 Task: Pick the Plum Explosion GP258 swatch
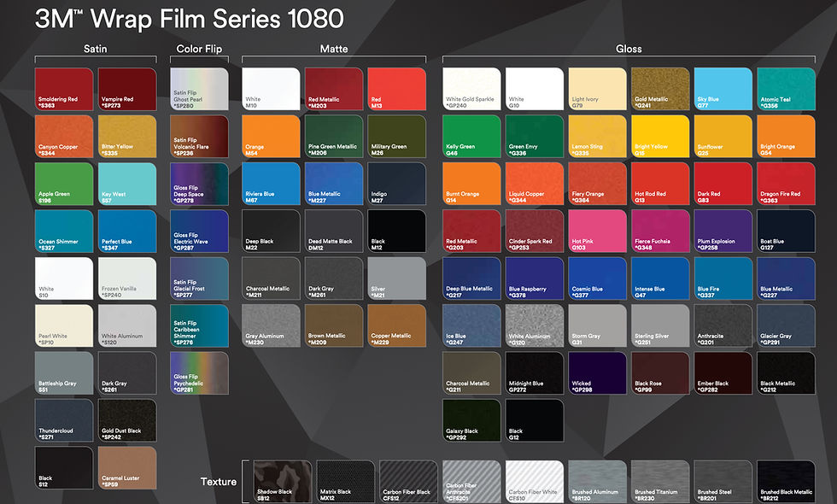(x=723, y=231)
